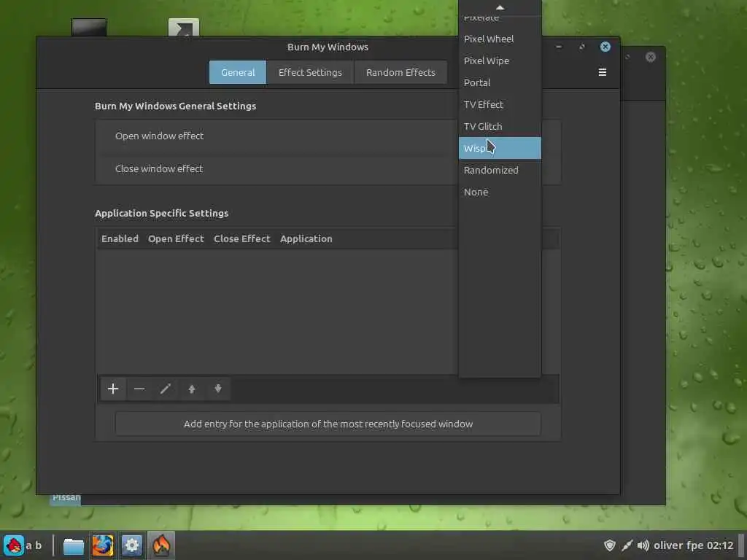Remove selected entry with minus icon
This screenshot has width=747, height=560.
[139, 389]
